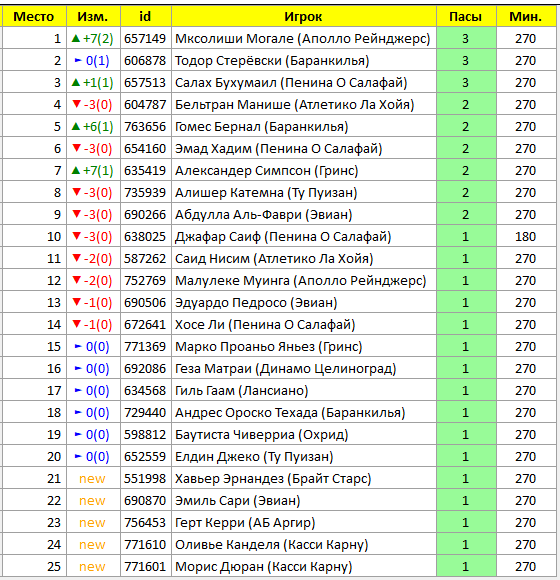Click the 180 minutes cell
The height and width of the screenshot is (580, 560).
coord(526,237)
